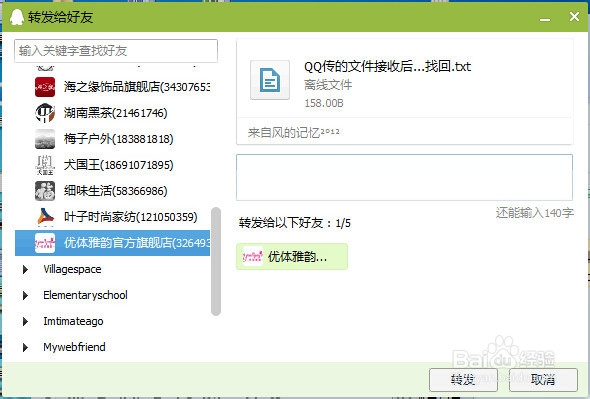Remove the 优体雅韵... recipient chip
The height and width of the screenshot is (399, 590).
click(x=292, y=257)
